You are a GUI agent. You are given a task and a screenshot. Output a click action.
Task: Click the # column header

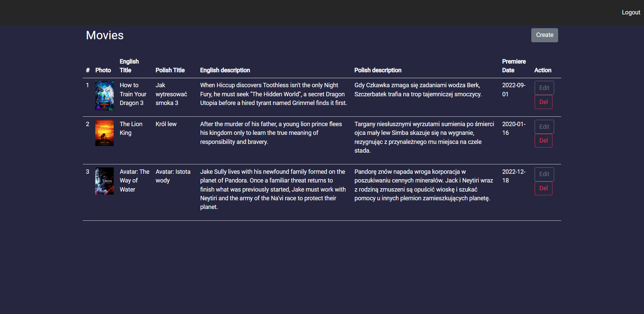coord(88,70)
